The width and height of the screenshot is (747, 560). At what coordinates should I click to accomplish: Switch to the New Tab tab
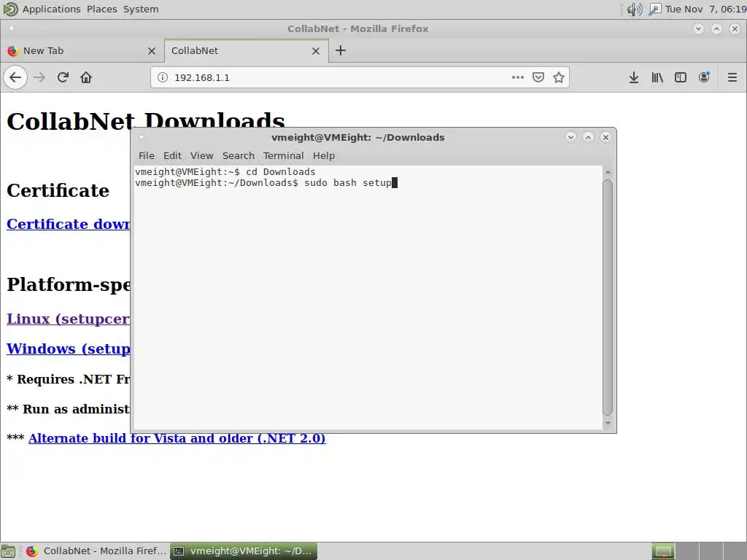tap(82, 50)
